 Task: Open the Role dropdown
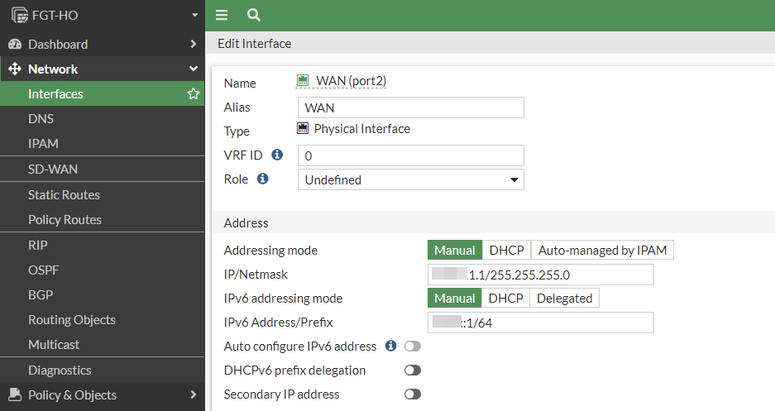[x=411, y=180]
